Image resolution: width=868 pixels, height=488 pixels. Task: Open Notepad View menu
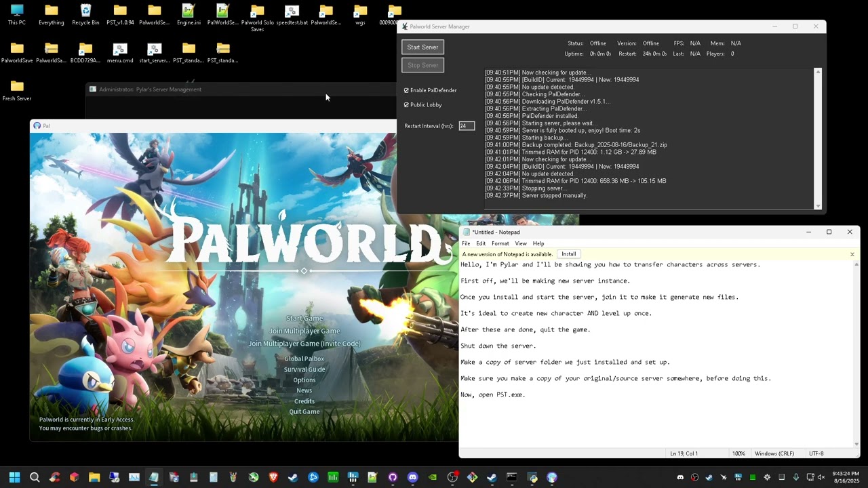[x=521, y=243]
